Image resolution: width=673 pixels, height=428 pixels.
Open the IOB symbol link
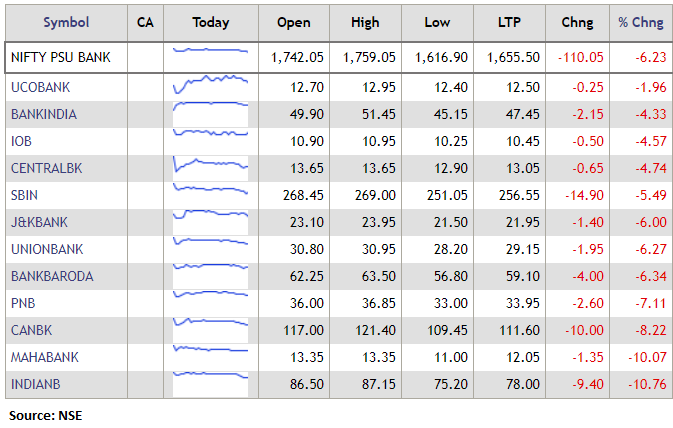click(21, 142)
